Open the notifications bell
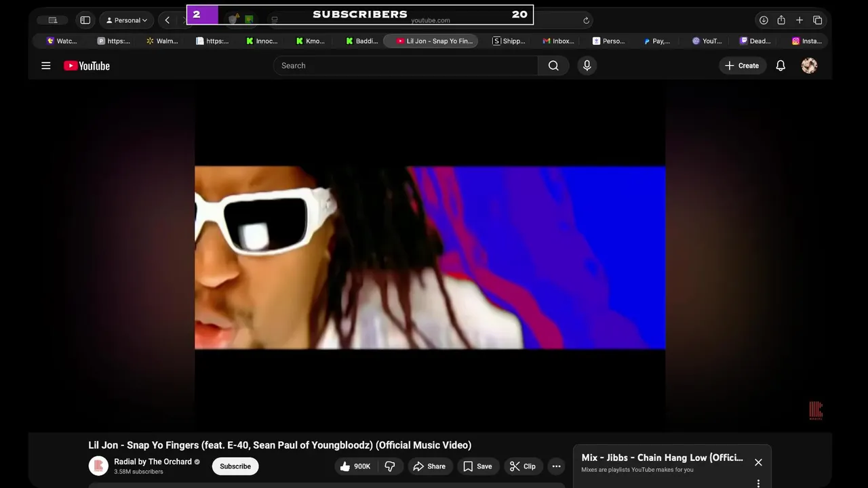The height and width of the screenshot is (488, 868). 781,66
